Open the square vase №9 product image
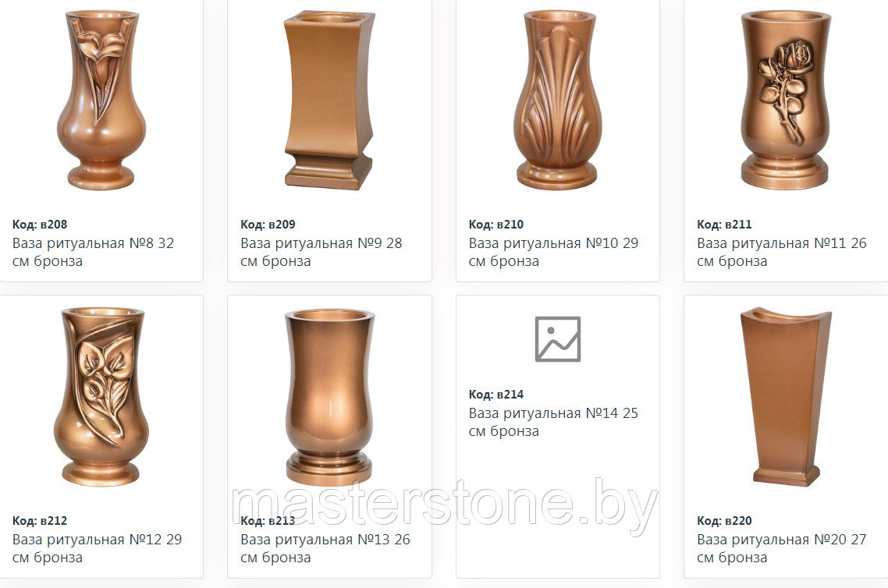Viewport: 888px width, 588px height. click(x=329, y=100)
